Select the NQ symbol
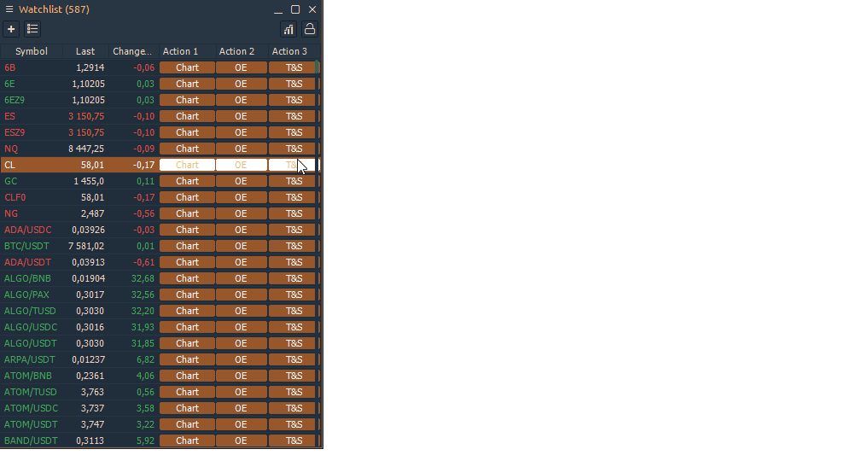Image resolution: width=868 pixels, height=461 pixels. tap(11, 149)
